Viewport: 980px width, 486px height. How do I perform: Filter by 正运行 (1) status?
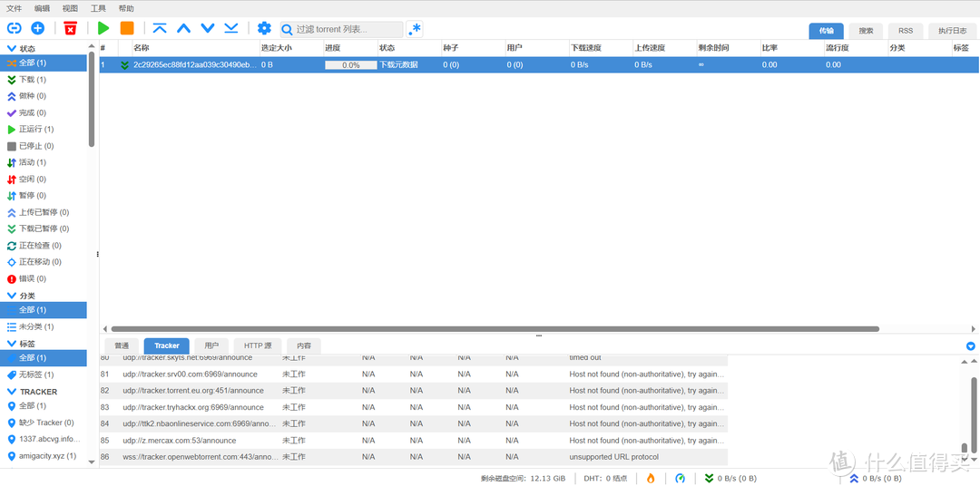[x=44, y=130]
